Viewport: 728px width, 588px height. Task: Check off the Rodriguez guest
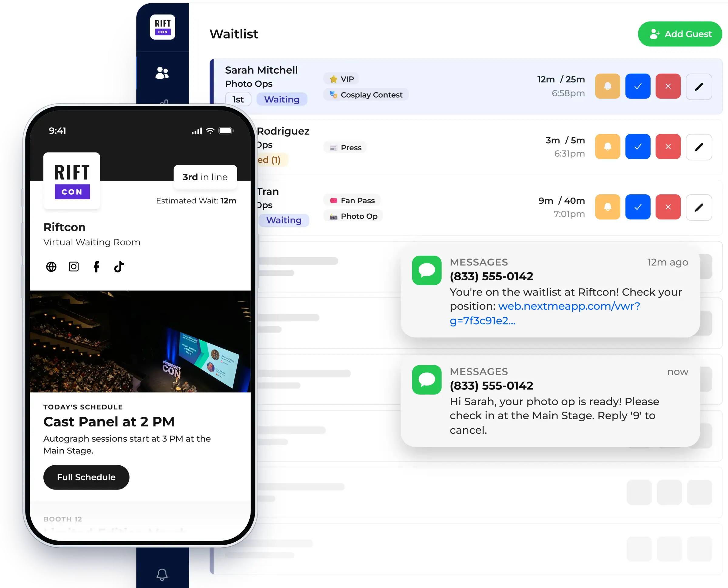tap(638, 146)
